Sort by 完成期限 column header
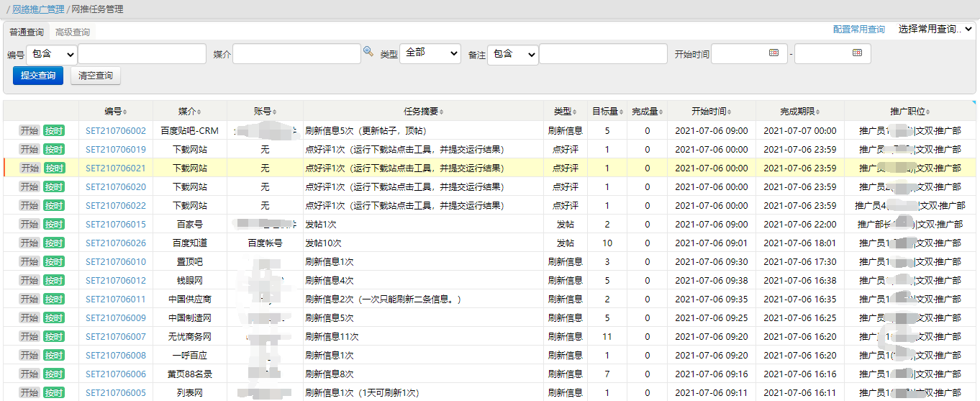Image resolution: width=980 pixels, height=401 pixels. pyautogui.click(x=799, y=111)
